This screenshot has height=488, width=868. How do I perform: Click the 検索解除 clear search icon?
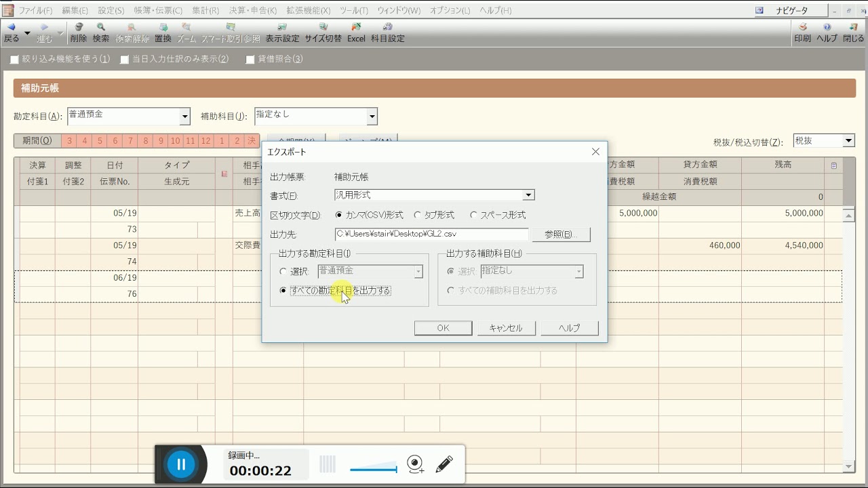click(x=132, y=33)
